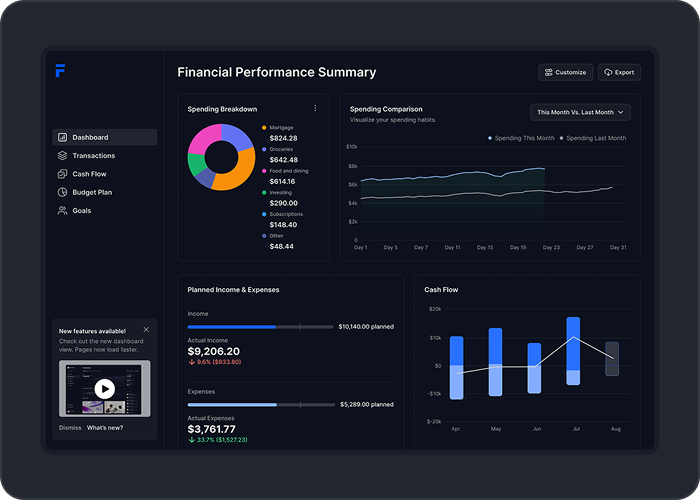Toggle Spending Last Month legend series
The height and width of the screenshot is (500, 700).
[x=593, y=138]
